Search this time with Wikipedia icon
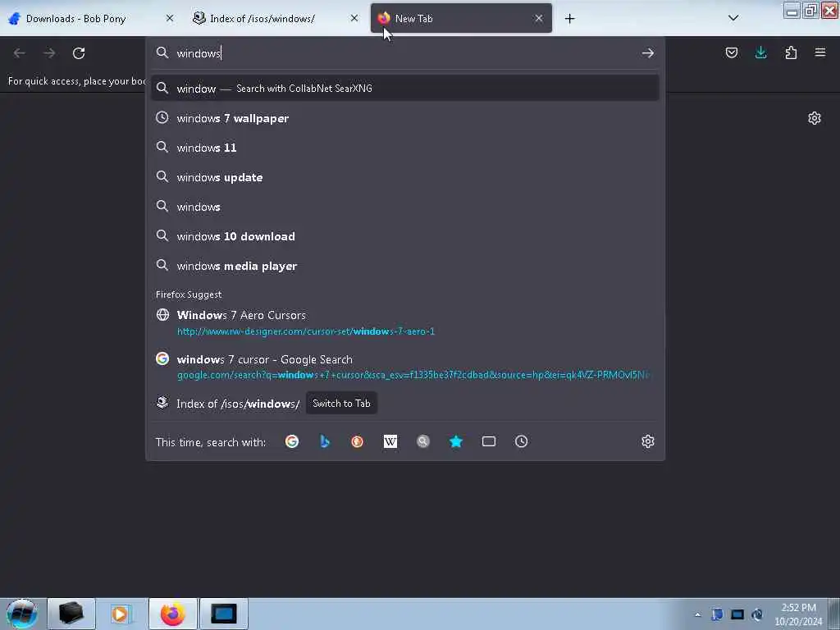 tap(390, 441)
